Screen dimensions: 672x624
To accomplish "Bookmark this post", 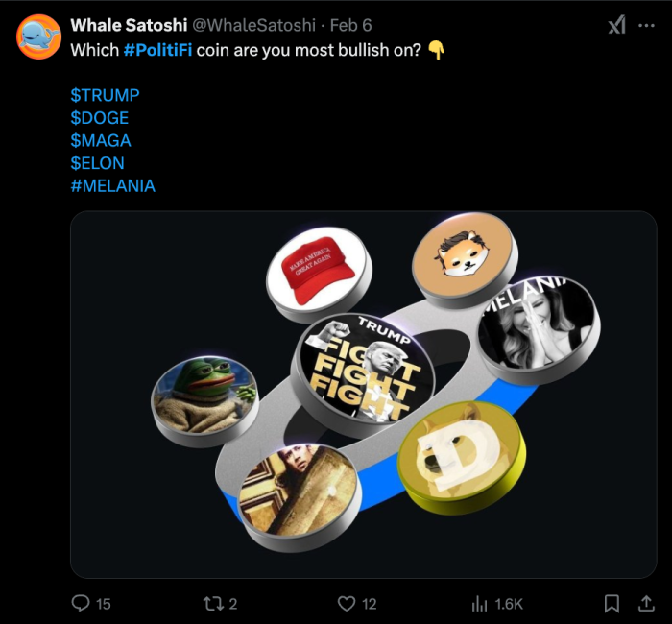I will click(612, 604).
